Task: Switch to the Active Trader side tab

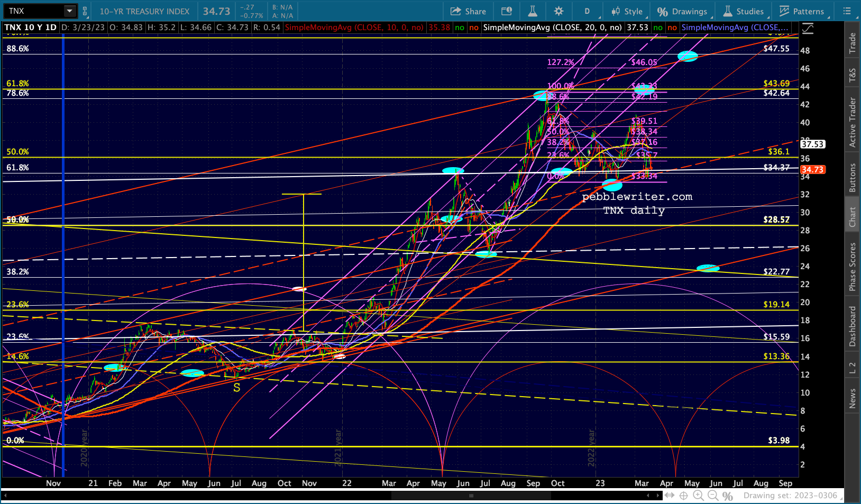Action: tap(852, 122)
